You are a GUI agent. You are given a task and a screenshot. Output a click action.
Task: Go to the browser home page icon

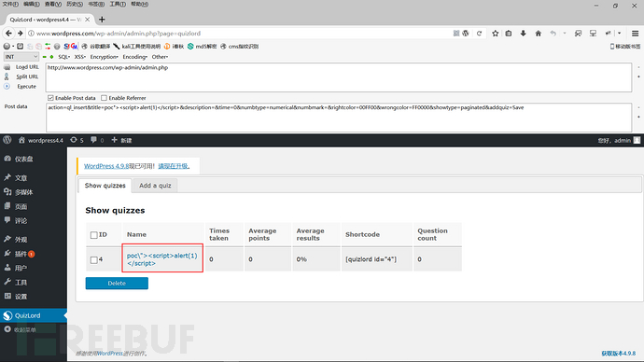point(538,34)
